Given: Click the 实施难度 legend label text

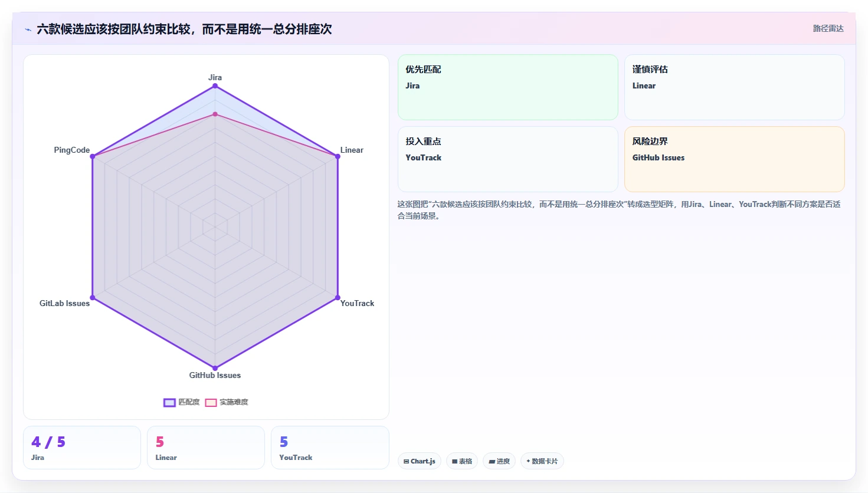Looking at the screenshot, I should (234, 402).
